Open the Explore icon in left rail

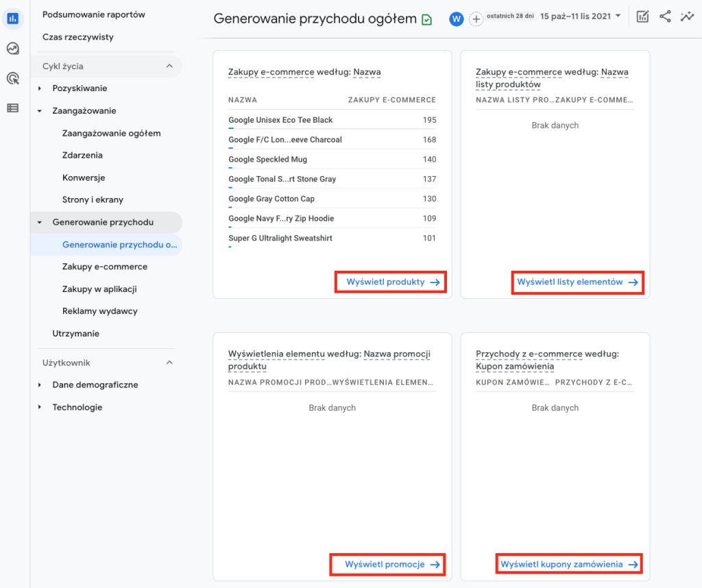[x=12, y=49]
